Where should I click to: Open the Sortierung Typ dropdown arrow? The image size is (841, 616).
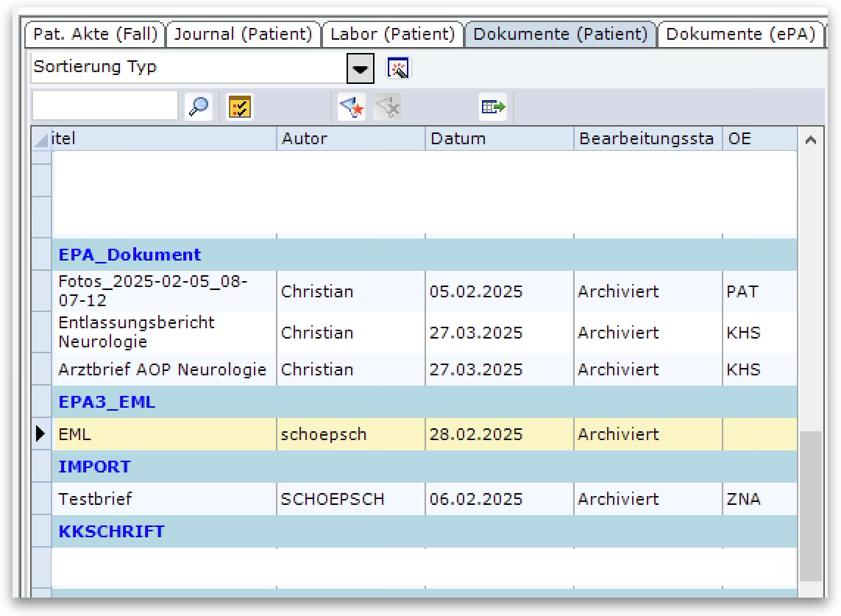pyautogui.click(x=360, y=68)
